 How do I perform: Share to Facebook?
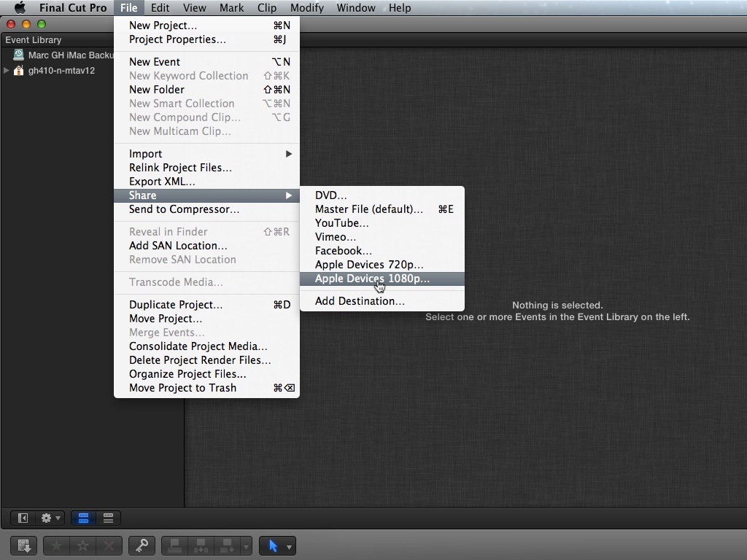click(382, 251)
